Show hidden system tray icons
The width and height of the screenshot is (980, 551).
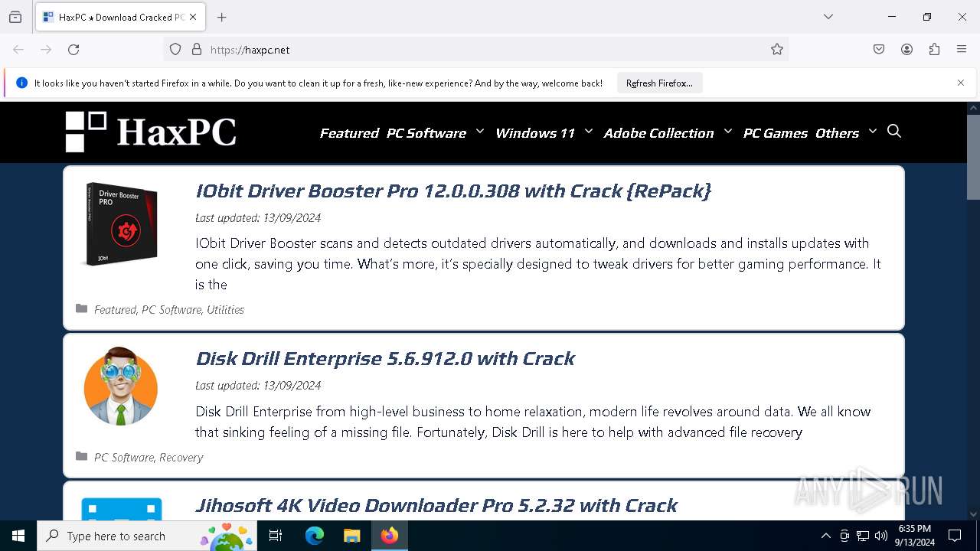(x=825, y=536)
